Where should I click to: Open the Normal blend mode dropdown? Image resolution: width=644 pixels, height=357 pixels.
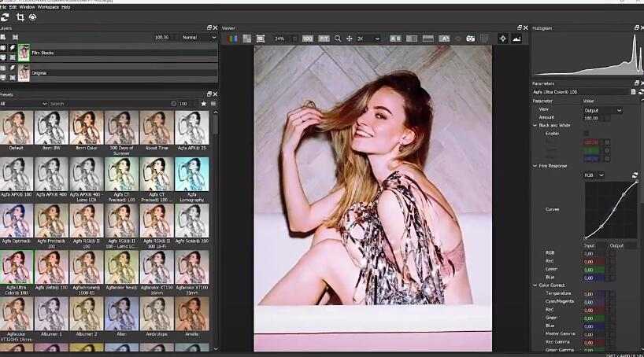tap(198, 37)
